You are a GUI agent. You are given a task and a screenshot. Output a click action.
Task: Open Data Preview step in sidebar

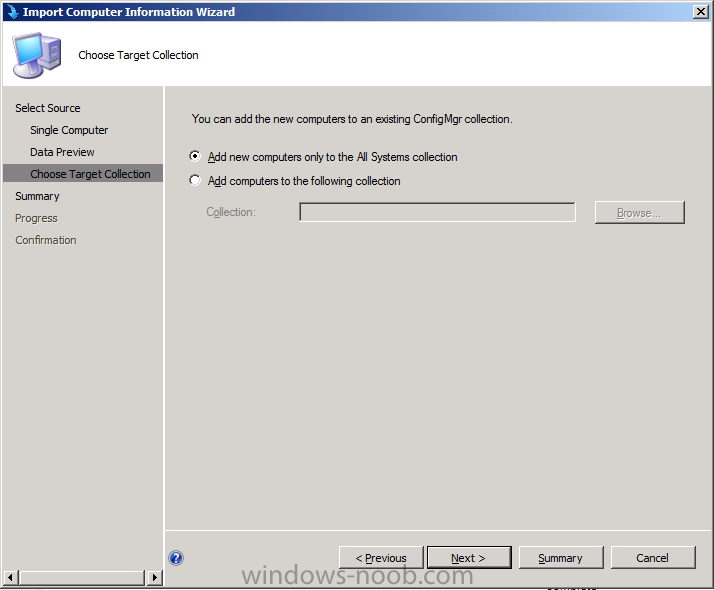(62, 152)
